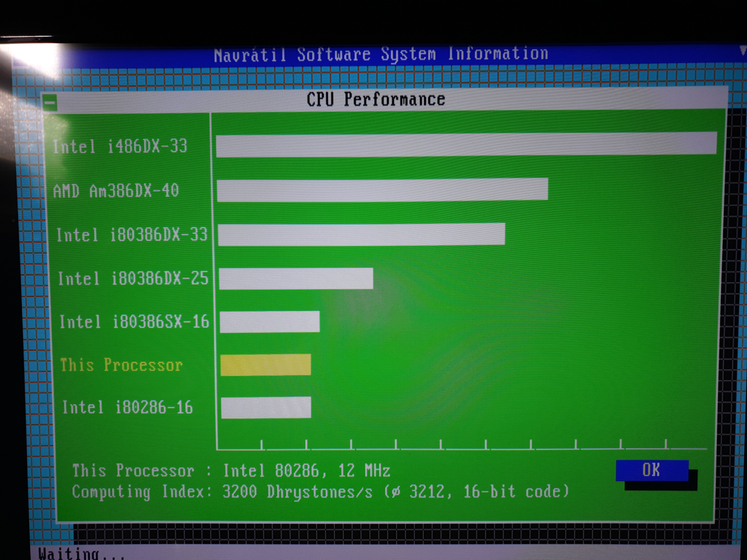Click the Intel i80286-16 performance bar

266,407
